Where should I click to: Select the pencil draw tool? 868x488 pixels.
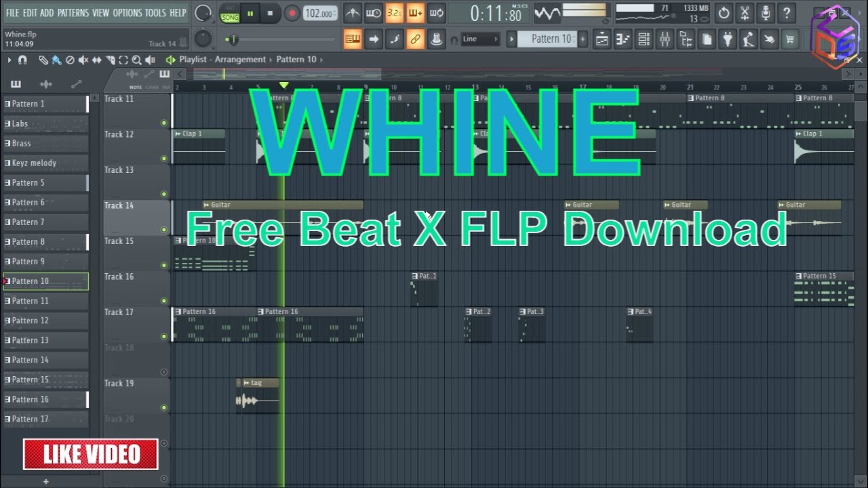point(43,60)
